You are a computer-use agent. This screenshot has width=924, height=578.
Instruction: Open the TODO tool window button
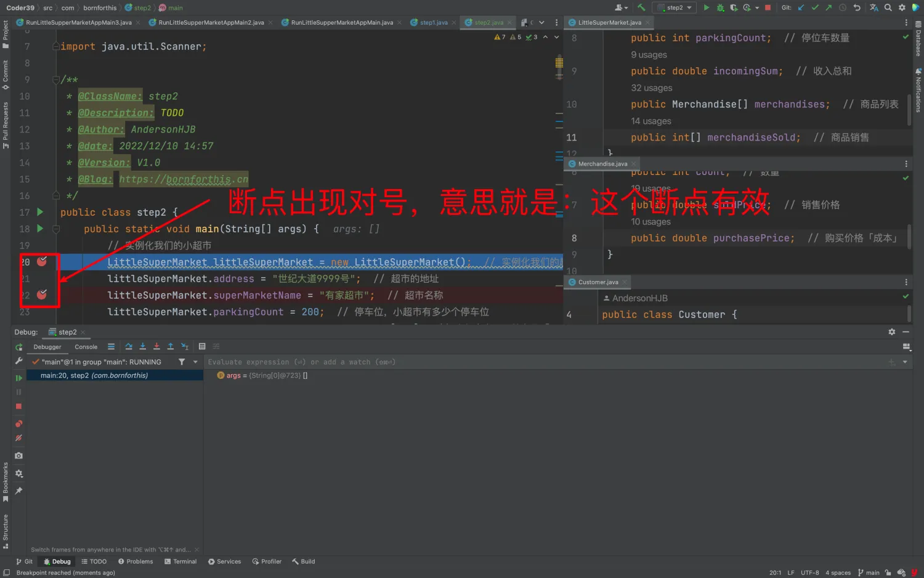[x=94, y=561]
